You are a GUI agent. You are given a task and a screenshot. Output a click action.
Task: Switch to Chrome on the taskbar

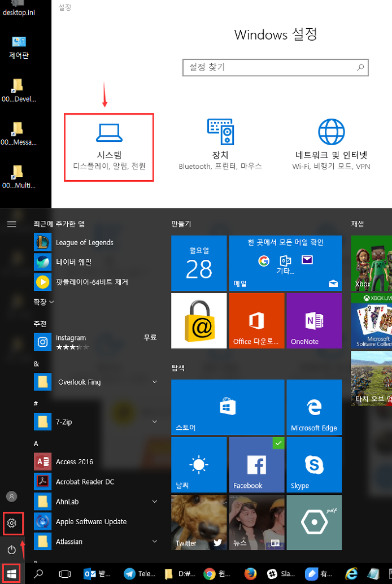click(217, 574)
